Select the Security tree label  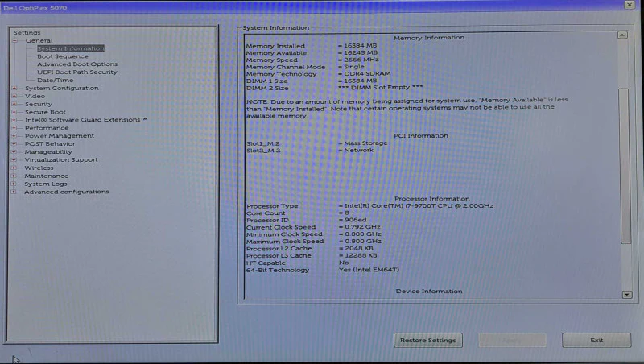click(39, 104)
